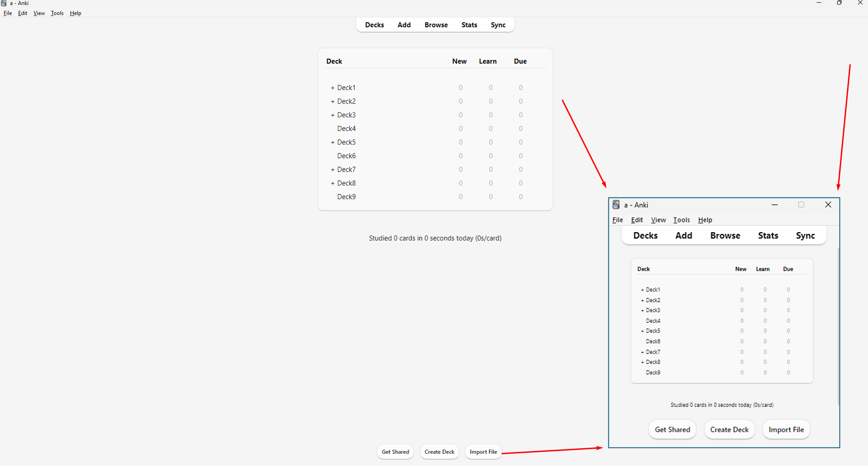
Task: Select the Deck1 name in the large window
Action: coord(346,88)
